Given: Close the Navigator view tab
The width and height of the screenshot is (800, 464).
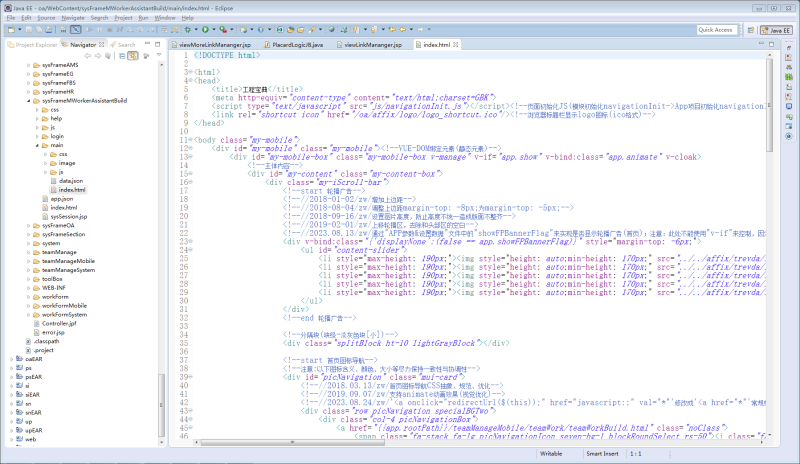Looking at the screenshot, I should [102, 44].
